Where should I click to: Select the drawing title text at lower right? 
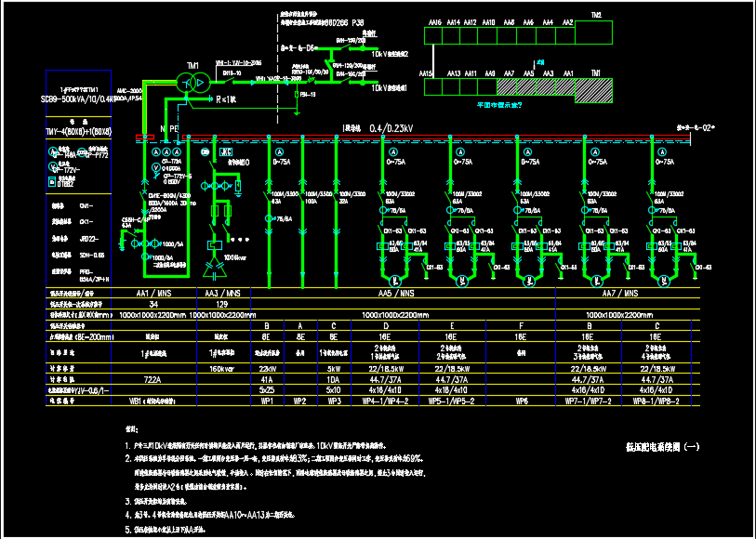point(663,447)
